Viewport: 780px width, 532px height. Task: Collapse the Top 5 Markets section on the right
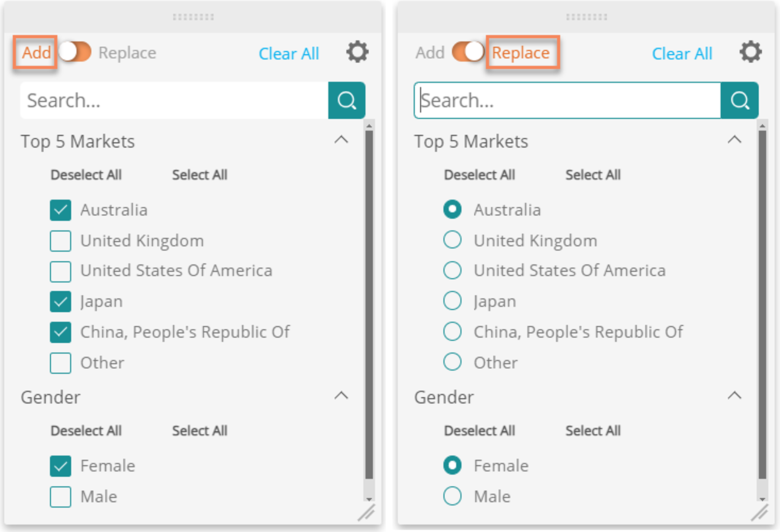(x=734, y=140)
